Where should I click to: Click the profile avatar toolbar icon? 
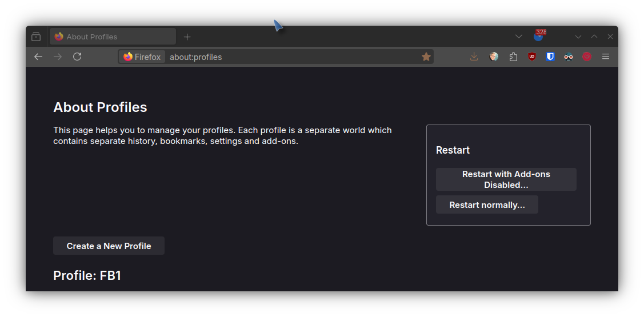(x=494, y=57)
